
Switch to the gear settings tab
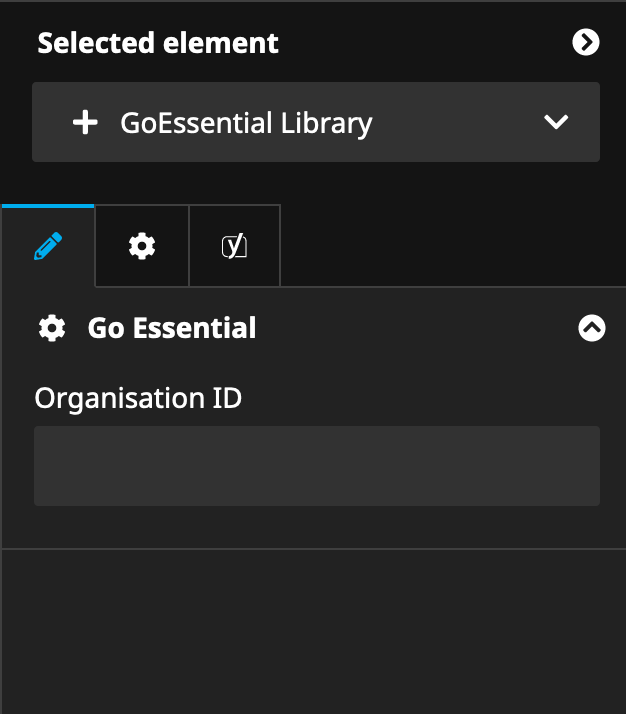click(142, 246)
